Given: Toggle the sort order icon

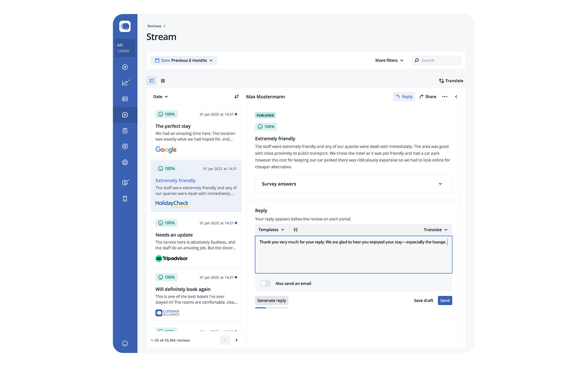Looking at the screenshot, I should (237, 97).
